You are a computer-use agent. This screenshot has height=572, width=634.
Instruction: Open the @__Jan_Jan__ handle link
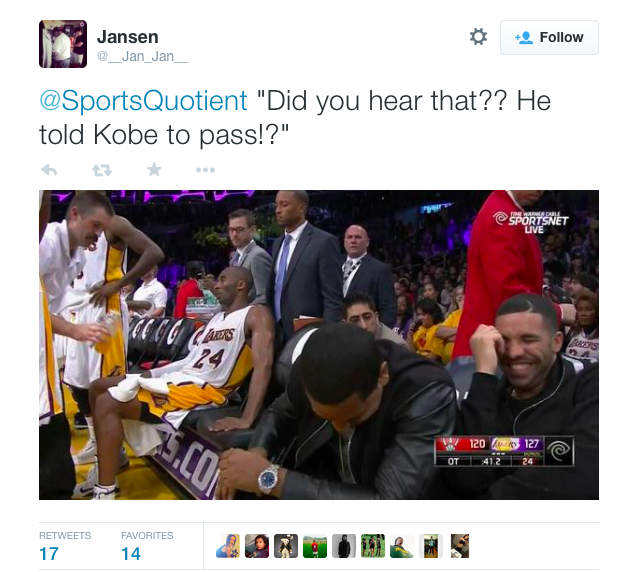142,56
